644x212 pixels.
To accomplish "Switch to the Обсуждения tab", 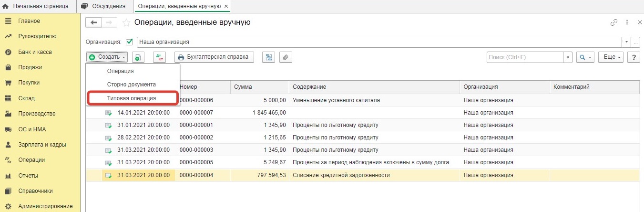I will [x=104, y=6].
